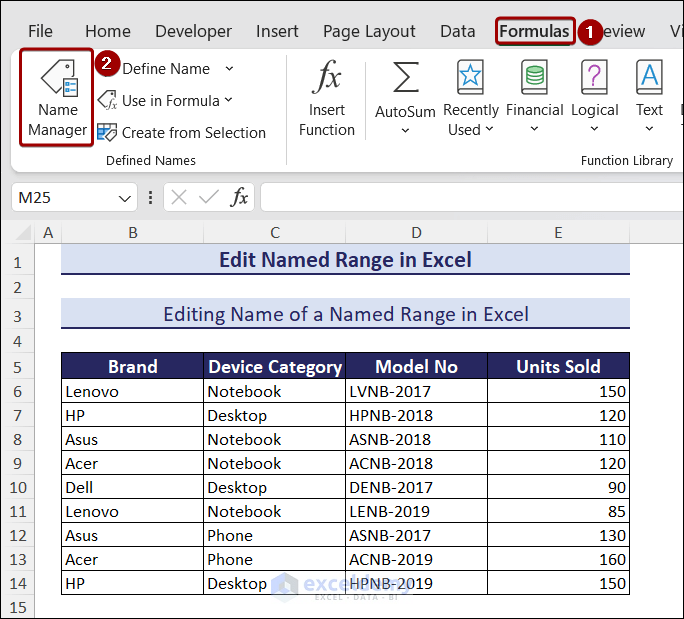
Task: Expand the Define Name dropdown arrow
Action: pos(229,69)
